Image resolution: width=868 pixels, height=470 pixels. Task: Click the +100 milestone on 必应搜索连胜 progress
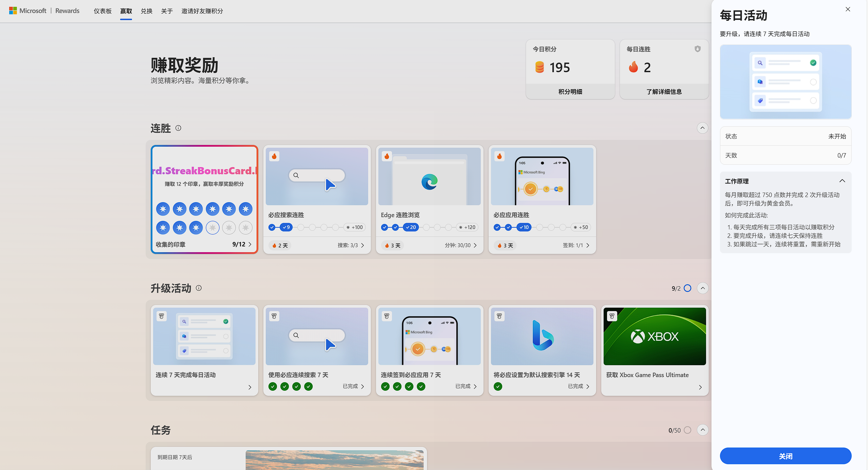[x=355, y=227]
